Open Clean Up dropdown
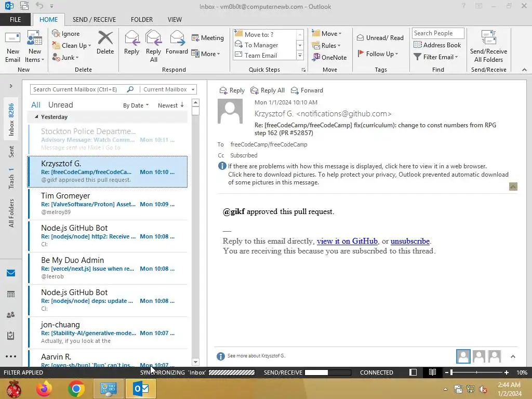532x399 pixels. click(x=72, y=46)
